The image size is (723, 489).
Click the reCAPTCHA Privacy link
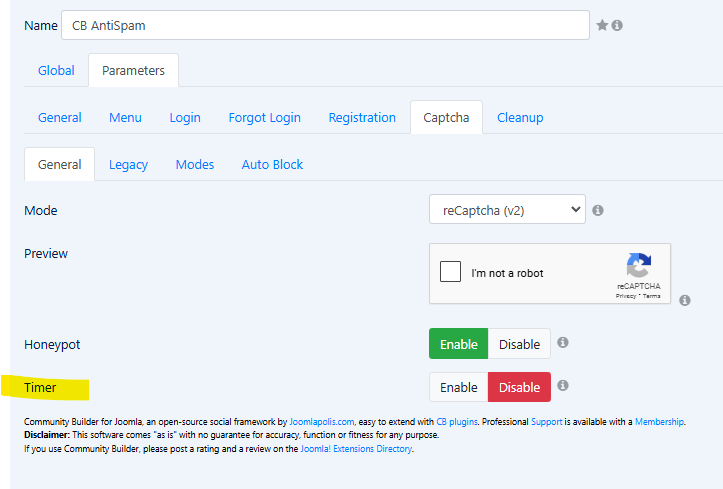tap(626, 296)
